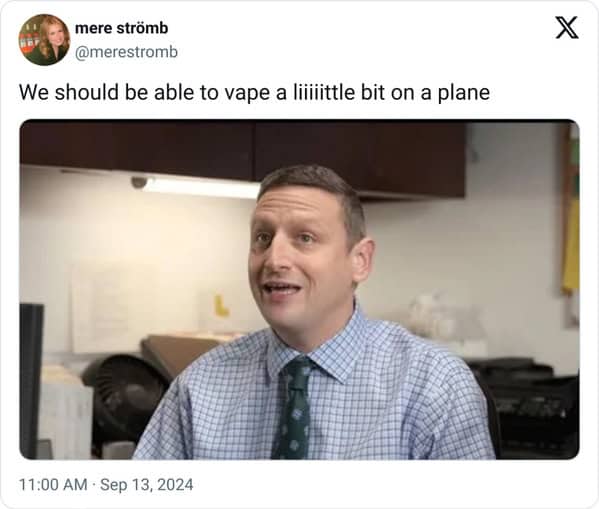Open the attached photo of man in office
Image resolution: width=599 pixels, height=509 pixels.
point(300,289)
